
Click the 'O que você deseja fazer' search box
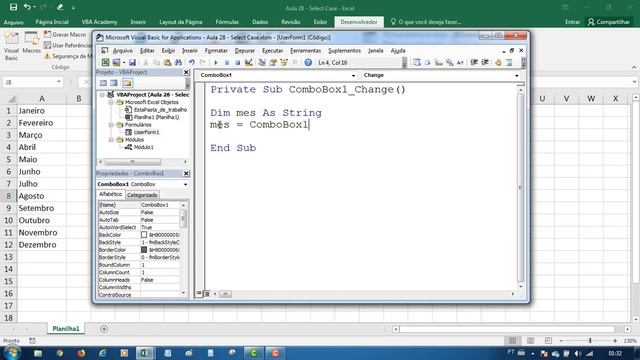(426, 22)
